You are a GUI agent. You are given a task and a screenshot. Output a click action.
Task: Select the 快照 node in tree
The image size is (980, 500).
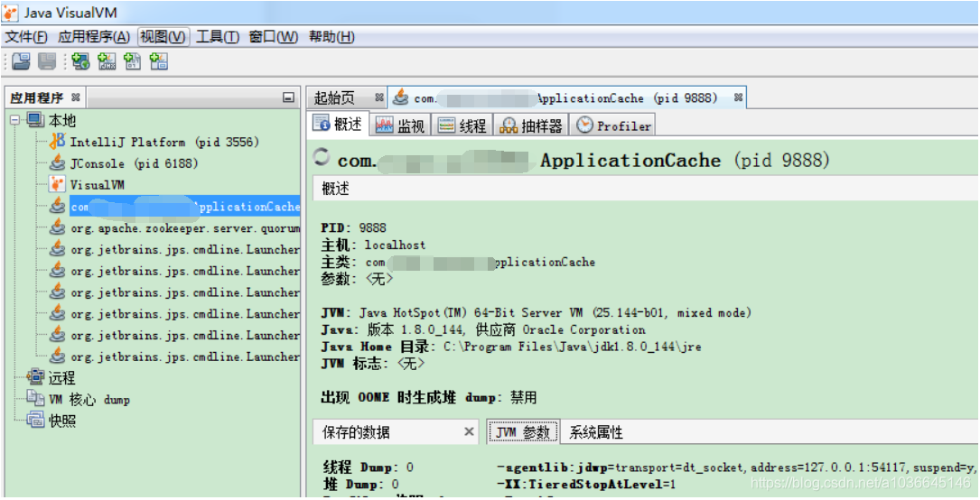click(x=62, y=421)
